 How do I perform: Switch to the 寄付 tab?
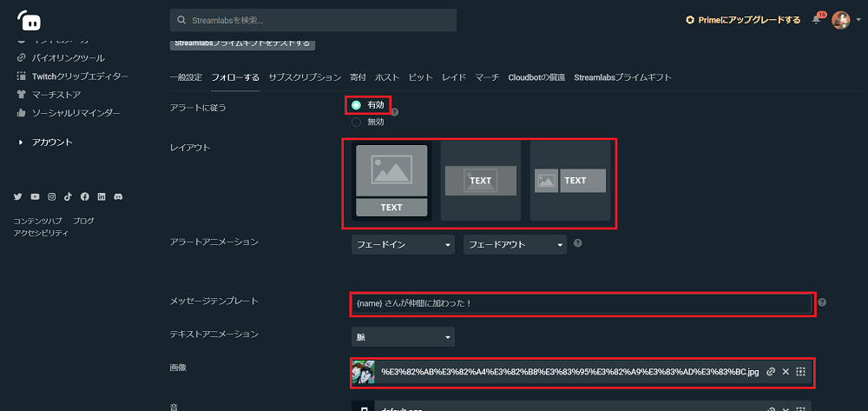pos(358,77)
